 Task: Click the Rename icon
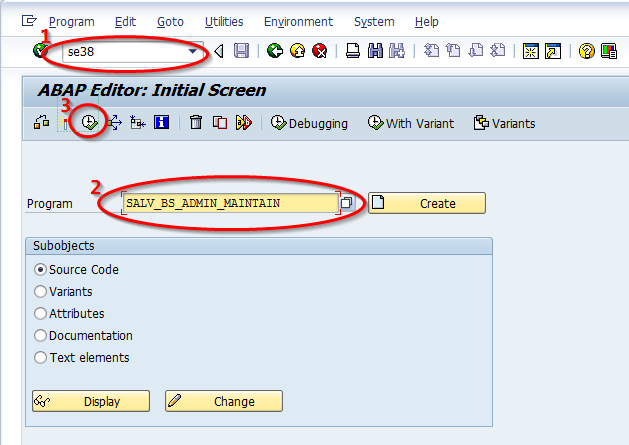pos(243,122)
